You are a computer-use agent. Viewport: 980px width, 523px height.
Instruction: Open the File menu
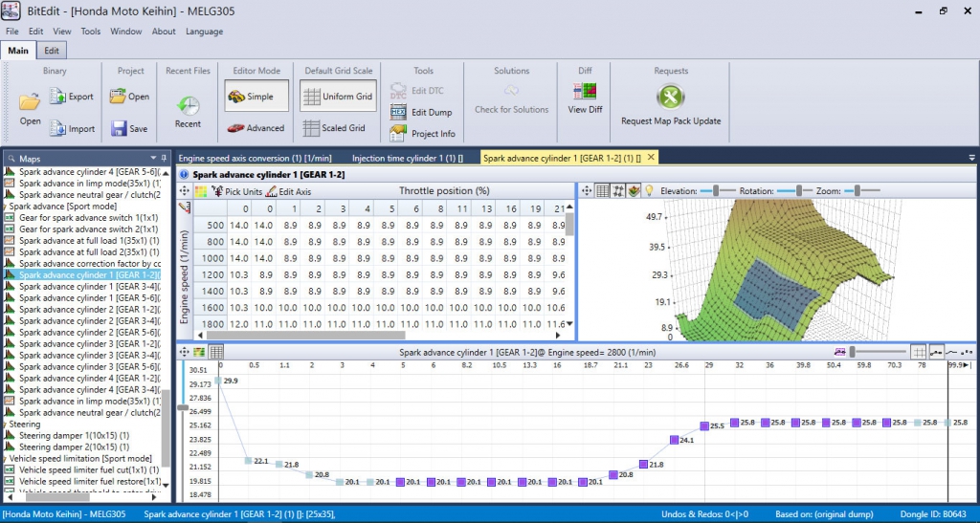(11, 32)
